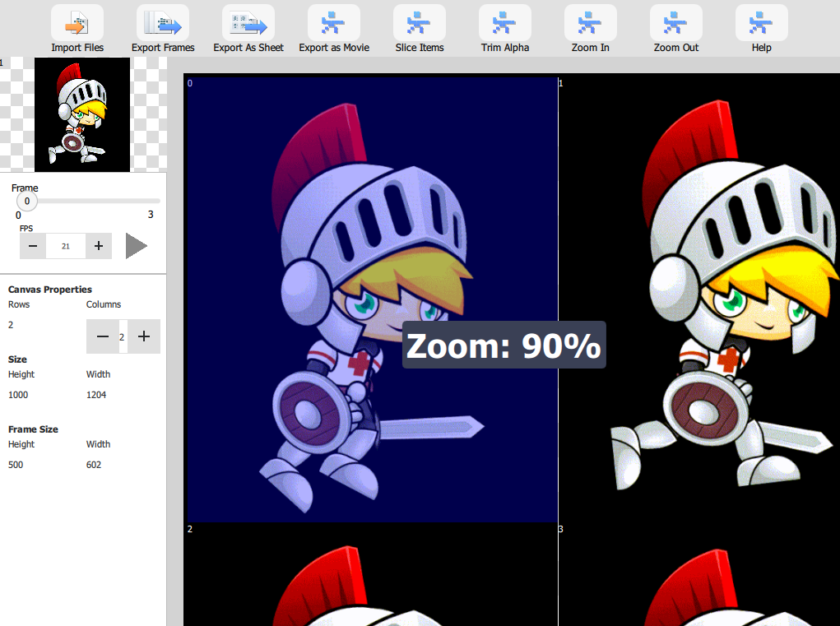Viewport: 840px width, 626px height.
Task: Select Export As Sheet icon
Action: click(x=248, y=23)
